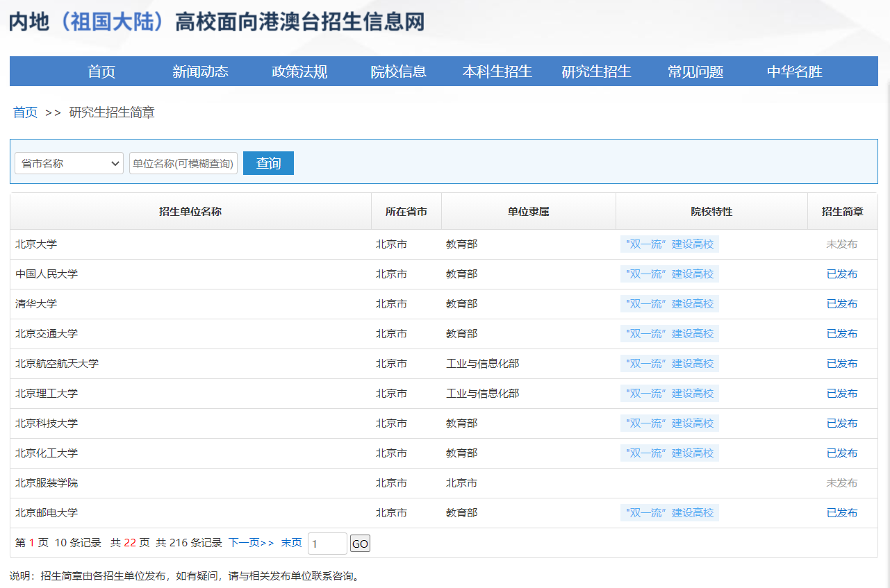Screen dimensions: 890x588
Task: Click the 招生单位名称 column header
Action: click(x=190, y=212)
